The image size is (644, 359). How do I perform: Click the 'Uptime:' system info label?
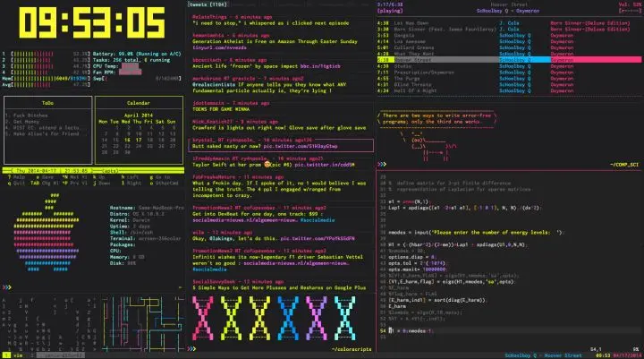pos(120,227)
